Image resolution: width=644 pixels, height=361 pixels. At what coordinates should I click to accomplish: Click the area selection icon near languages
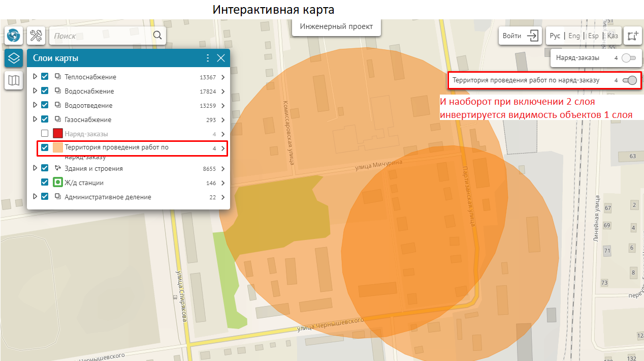pos(632,36)
